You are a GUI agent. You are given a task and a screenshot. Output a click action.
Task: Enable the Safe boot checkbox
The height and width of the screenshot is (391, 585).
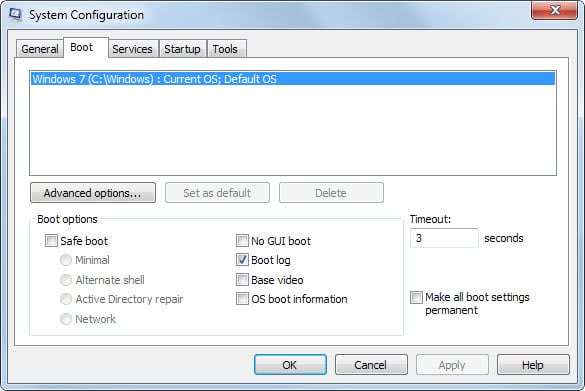click(51, 241)
